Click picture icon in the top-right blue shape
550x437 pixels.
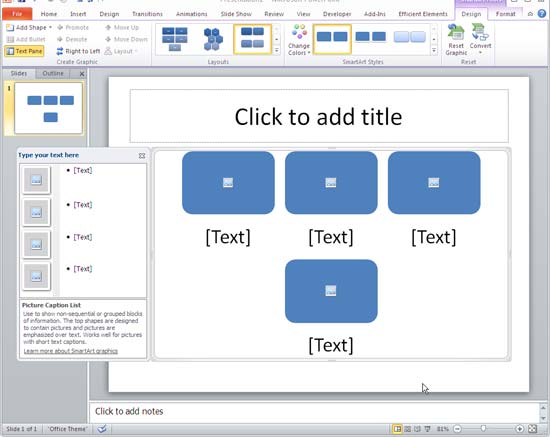coord(434,182)
